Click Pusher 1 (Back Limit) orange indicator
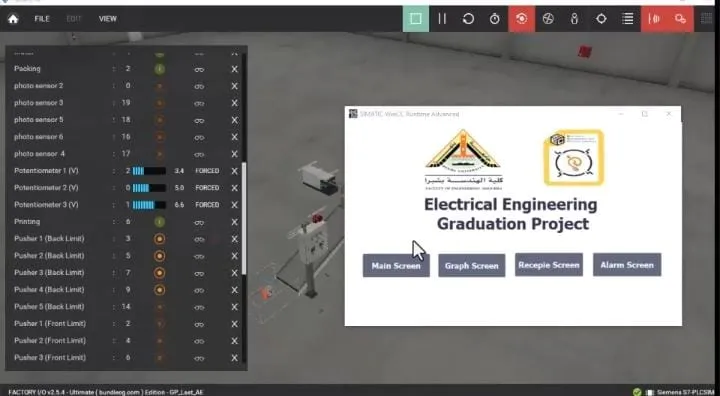Screen dimensions: 720x396 [x=159, y=239]
